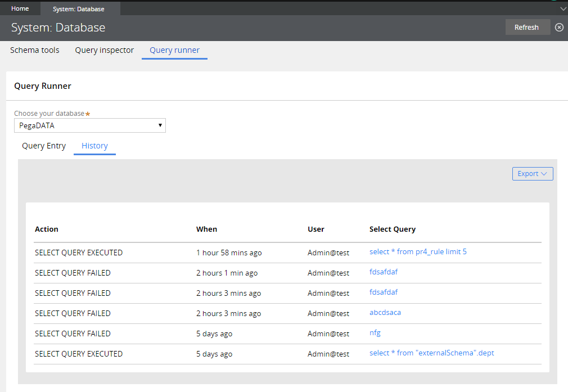Click the When column header
Image resolution: width=568 pixels, height=392 pixels.
206,229
